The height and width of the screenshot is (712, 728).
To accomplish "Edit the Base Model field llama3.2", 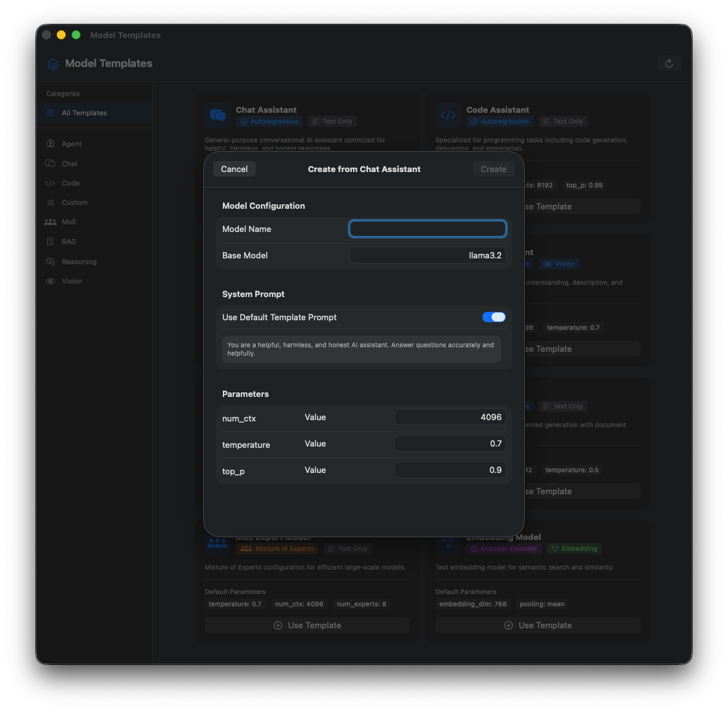I will pyautogui.click(x=427, y=255).
